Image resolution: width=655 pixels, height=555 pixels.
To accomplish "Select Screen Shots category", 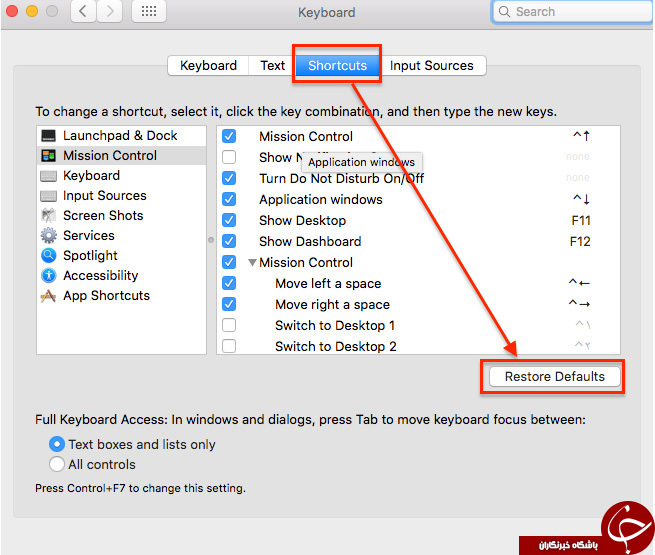I will (121, 215).
